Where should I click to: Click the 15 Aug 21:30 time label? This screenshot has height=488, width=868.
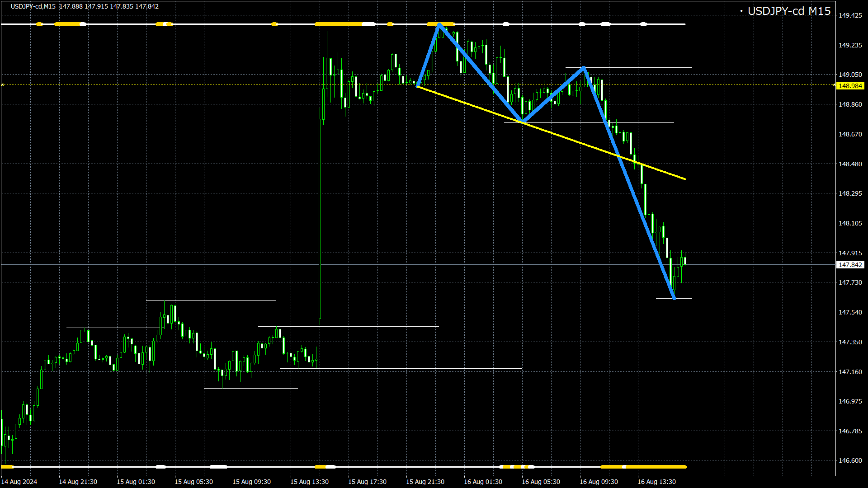point(425,482)
